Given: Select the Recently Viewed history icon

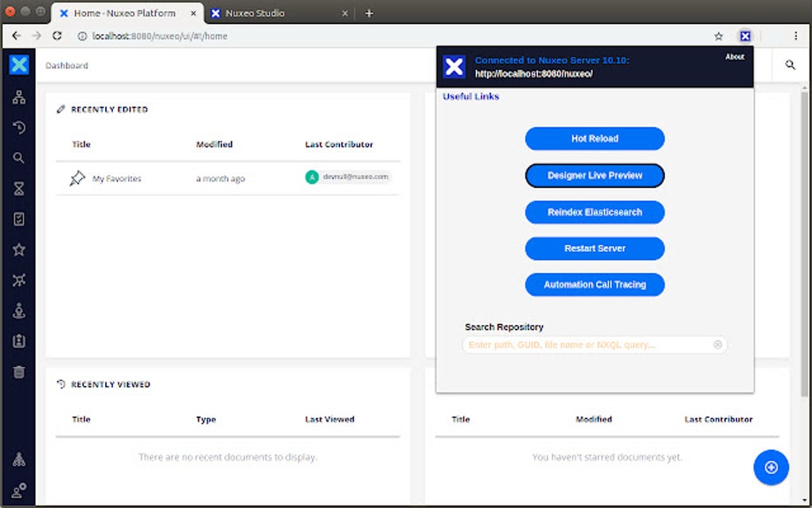Looking at the screenshot, I should click(x=18, y=127).
